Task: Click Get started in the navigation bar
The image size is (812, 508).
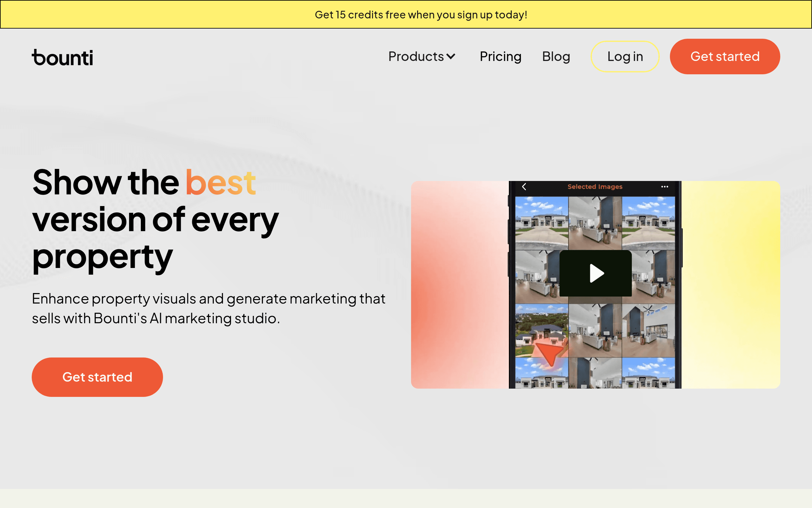Action: (x=725, y=57)
